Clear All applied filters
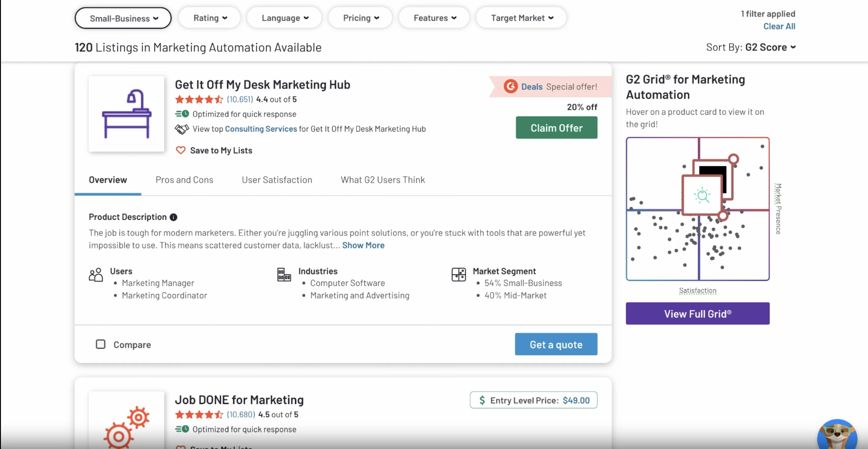868x449 pixels. pos(779,26)
